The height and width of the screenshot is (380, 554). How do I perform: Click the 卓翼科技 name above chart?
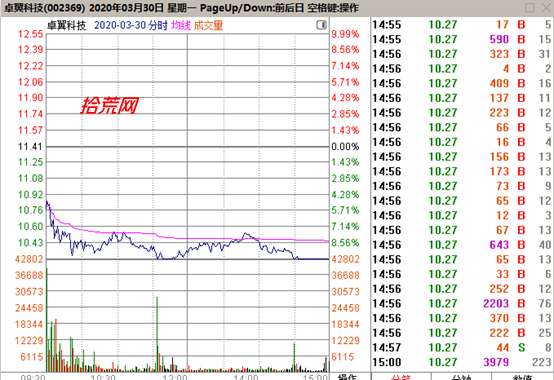tap(66, 25)
